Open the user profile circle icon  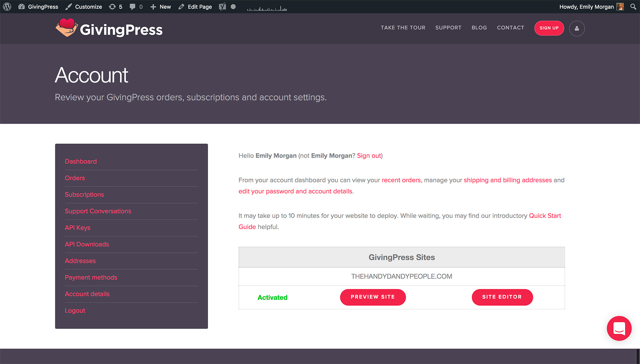(577, 28)
